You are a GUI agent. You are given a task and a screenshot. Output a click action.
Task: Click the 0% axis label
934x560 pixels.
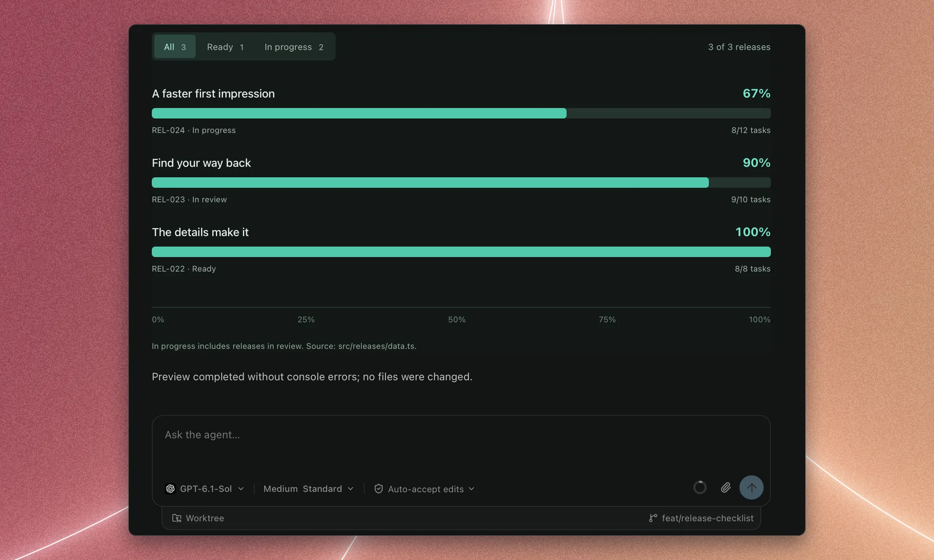click(158, 320)
